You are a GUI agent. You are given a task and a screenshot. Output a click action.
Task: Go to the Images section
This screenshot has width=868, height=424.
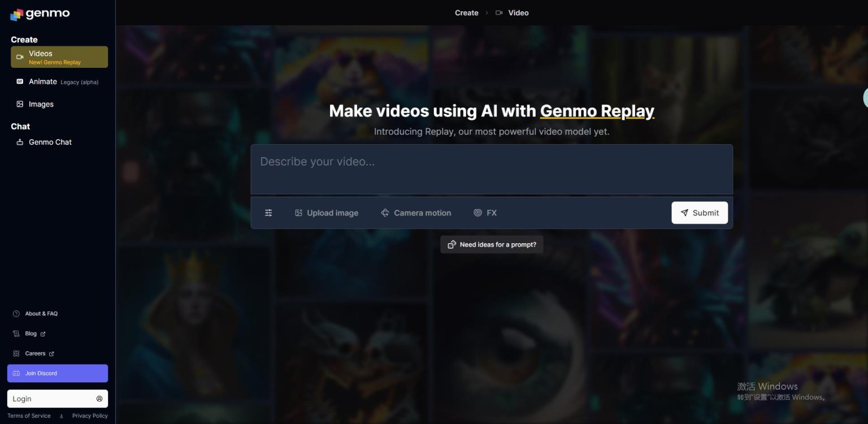pyautogui.click(x=41, y=104)
